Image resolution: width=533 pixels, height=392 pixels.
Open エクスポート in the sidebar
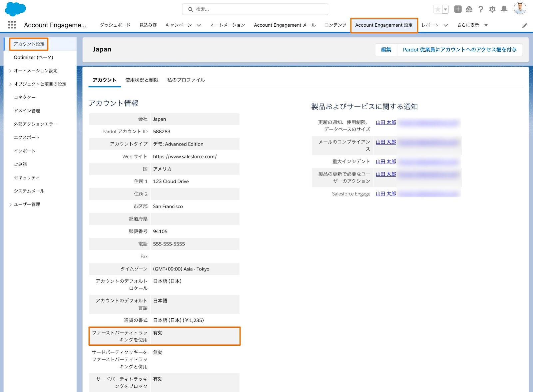coord(27,137)
